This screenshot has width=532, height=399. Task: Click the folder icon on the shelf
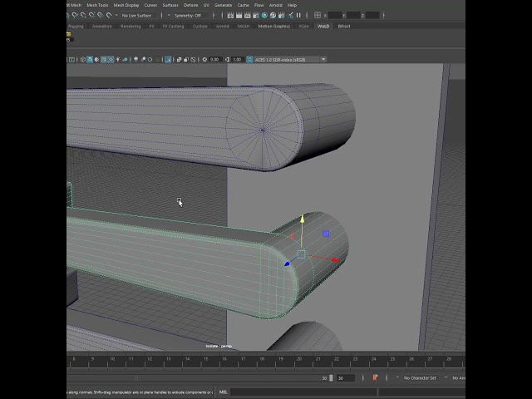pos(69,34)
